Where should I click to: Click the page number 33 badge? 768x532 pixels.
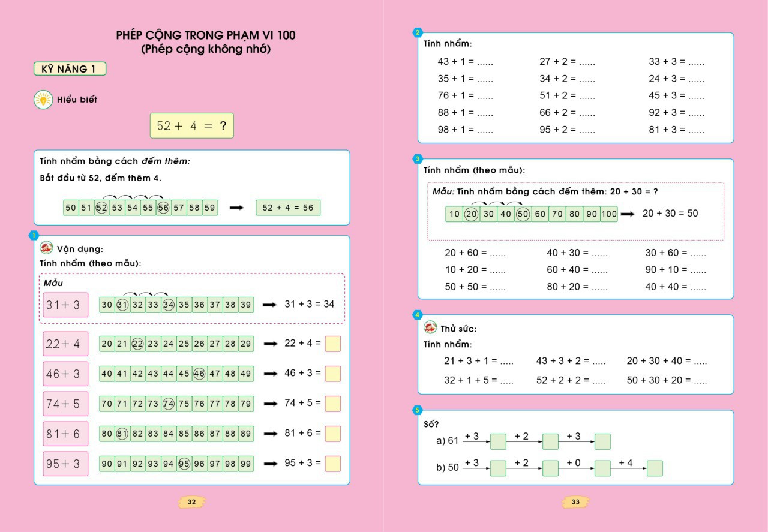575,502
